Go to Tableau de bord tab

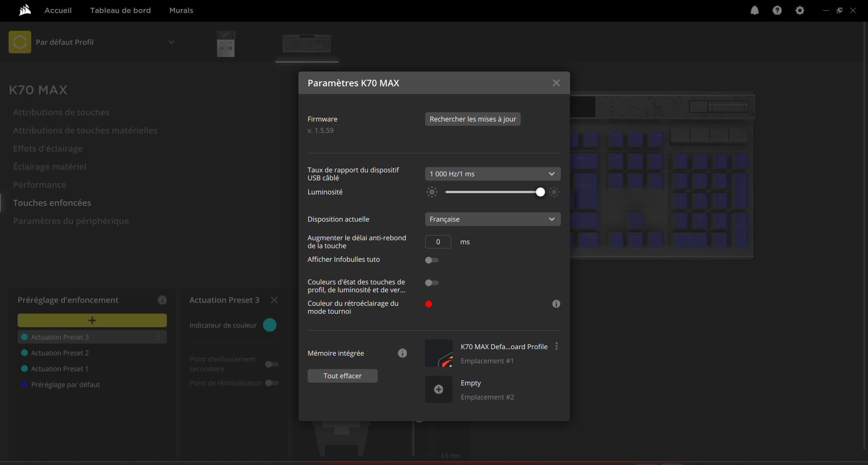click(x=120, y=10)
